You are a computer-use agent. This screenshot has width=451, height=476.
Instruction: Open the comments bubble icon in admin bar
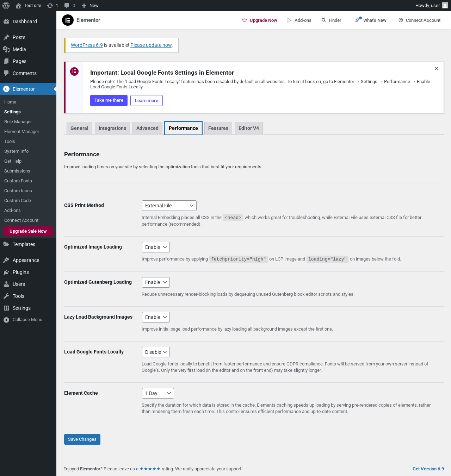coord(67,6)
